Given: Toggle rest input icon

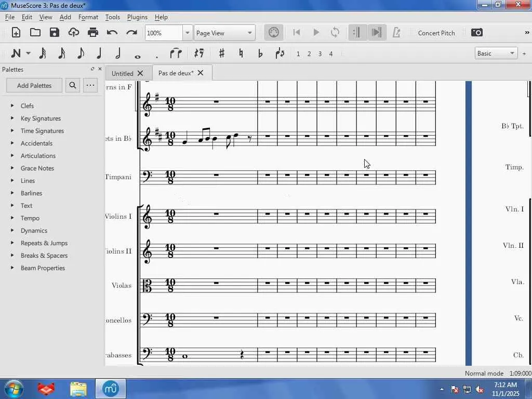Looking at the screenshot, I should tap(199, 54).
